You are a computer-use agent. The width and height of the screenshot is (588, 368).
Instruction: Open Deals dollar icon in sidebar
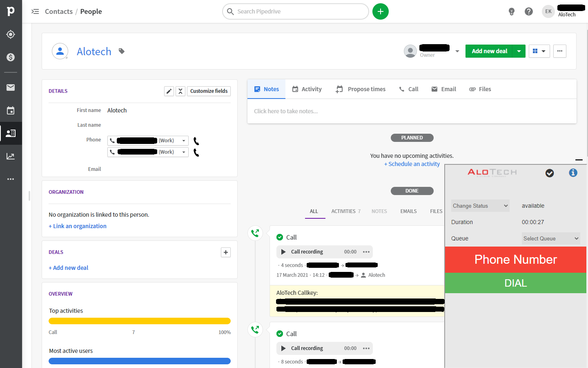(x=11, y=57)
